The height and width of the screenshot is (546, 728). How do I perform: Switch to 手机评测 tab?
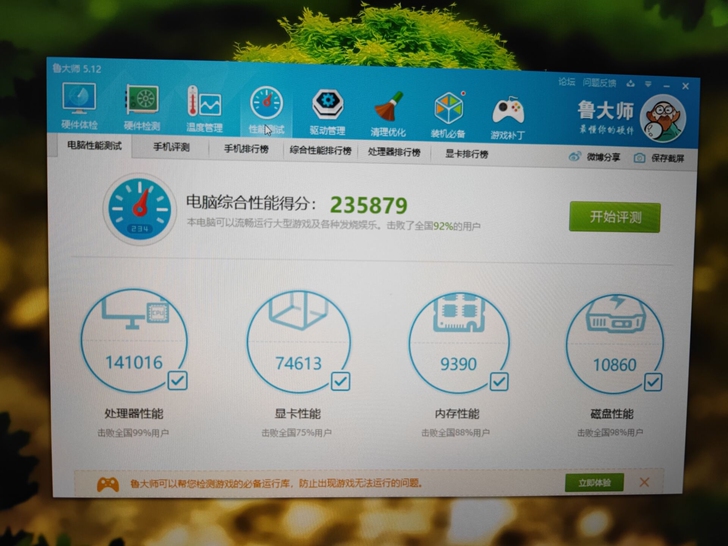(171, 147)
